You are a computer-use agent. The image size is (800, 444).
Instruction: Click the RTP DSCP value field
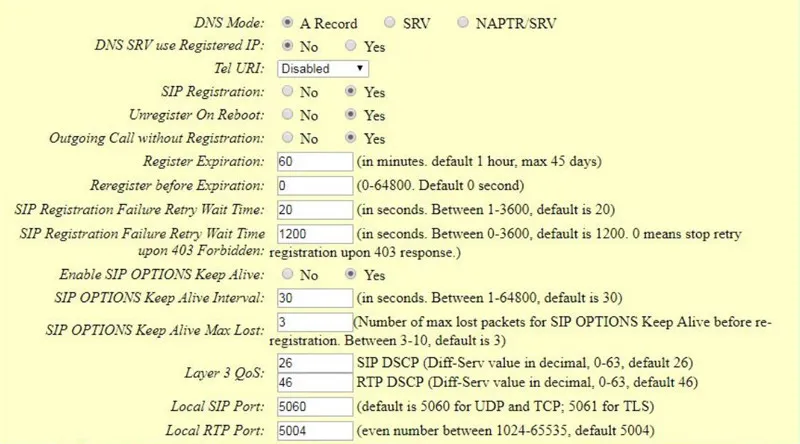(x=314, y=382)
